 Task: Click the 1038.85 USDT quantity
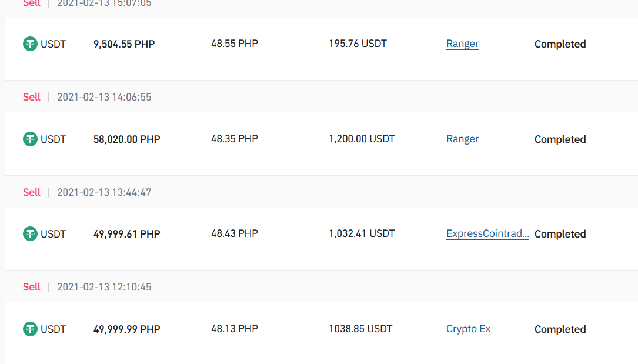point(360,329)
